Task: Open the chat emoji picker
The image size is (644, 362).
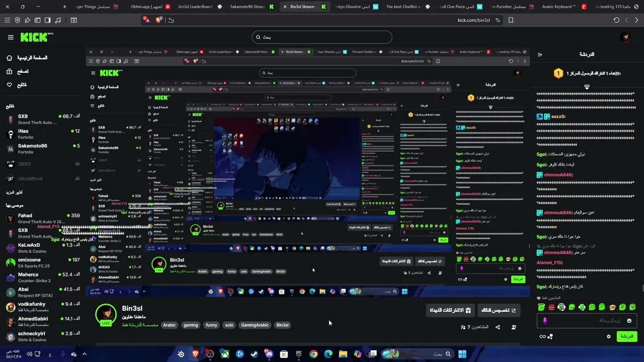Action: click(629, 321)
